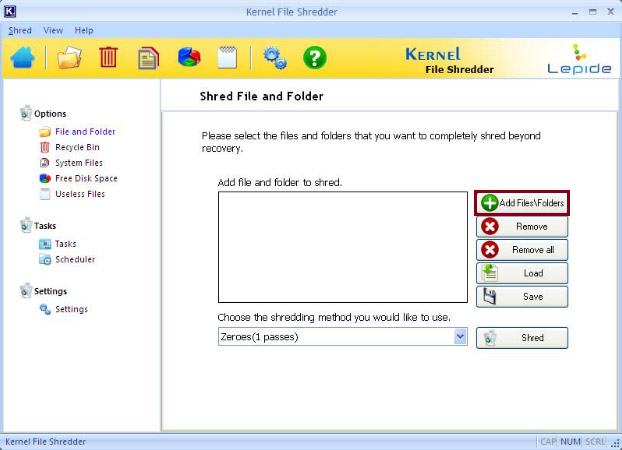Open the Shred menu
This screenshot has height=450, width=622.
(x=20, y=30)
